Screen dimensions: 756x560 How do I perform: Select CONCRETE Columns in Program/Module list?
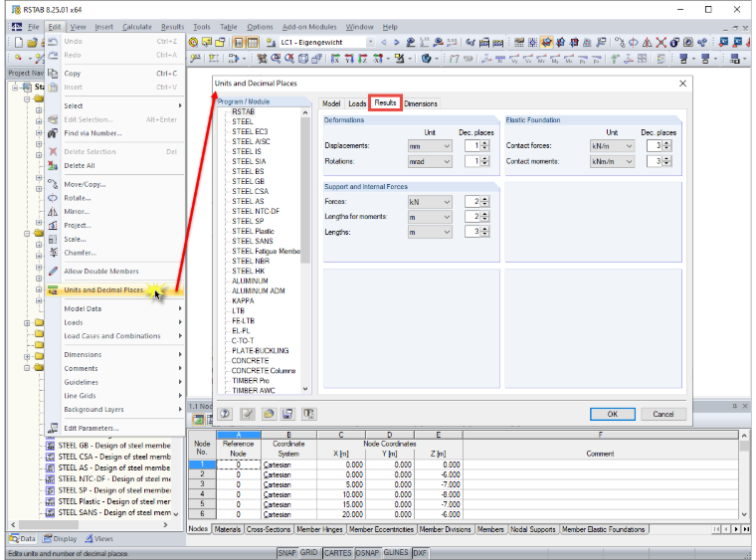264,371
